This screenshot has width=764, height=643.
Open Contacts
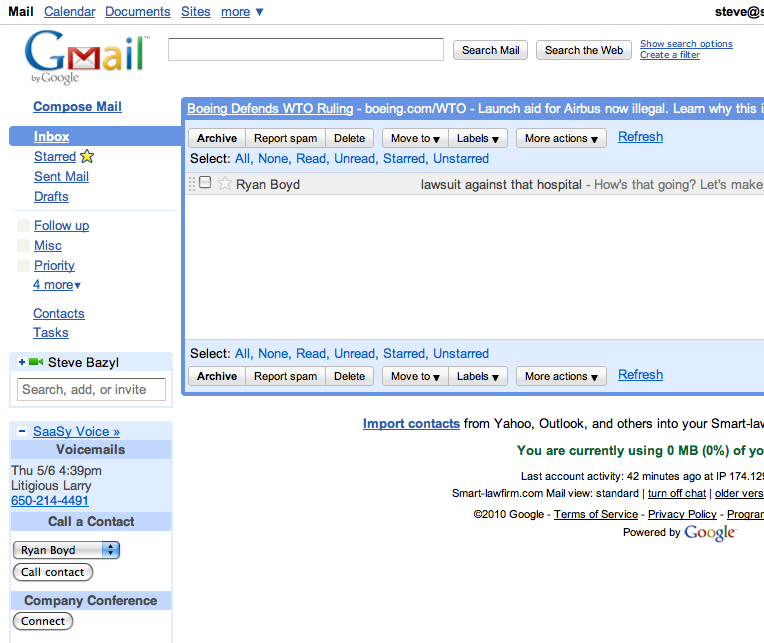point(59,314)
